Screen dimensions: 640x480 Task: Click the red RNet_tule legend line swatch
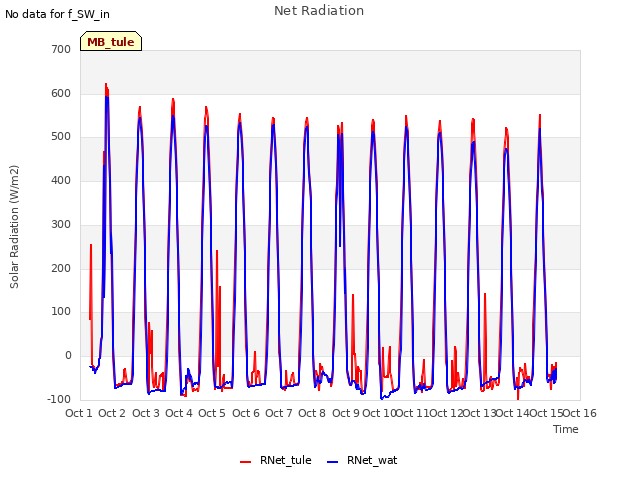[245, 461]
